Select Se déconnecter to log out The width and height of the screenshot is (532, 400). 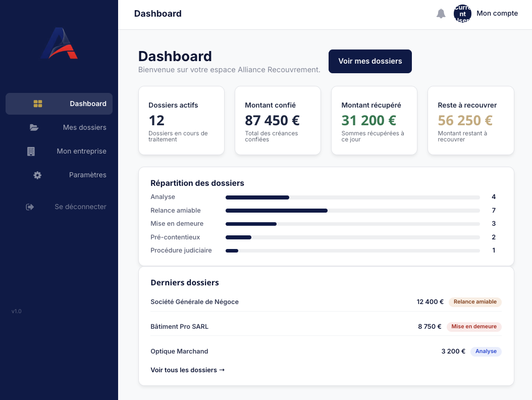tap(59, 207)
